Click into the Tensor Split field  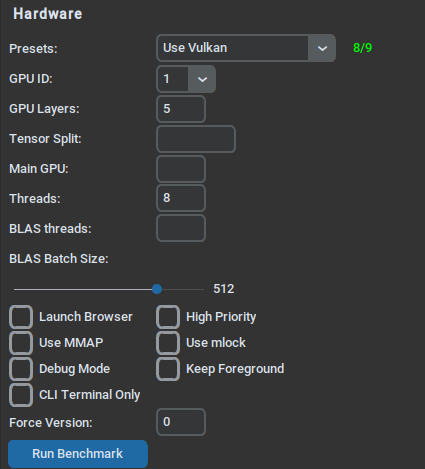[196, 139]
